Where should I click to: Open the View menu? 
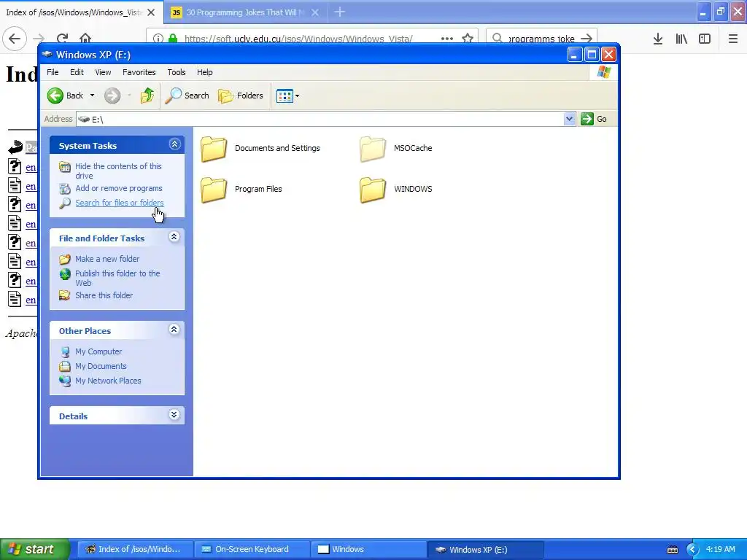(103, 72)
